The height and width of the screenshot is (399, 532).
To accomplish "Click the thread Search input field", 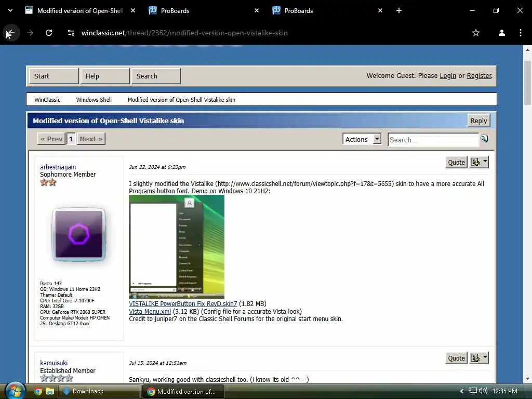I will click(x=433, y=140).
